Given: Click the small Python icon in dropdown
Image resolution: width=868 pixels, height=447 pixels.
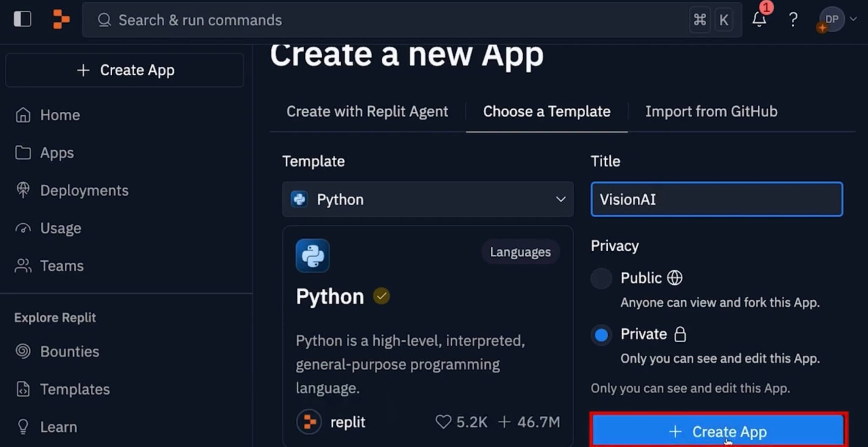Looking at the screenshot, I should (x=299, y=199).
